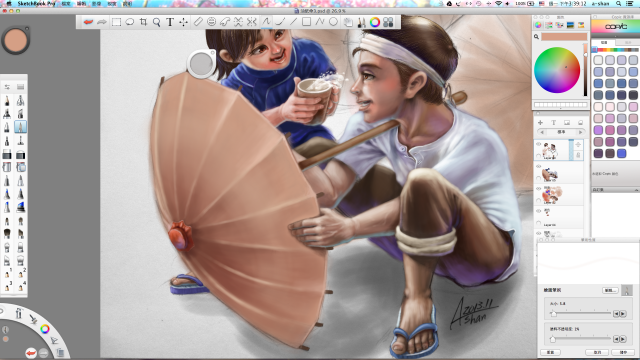Add a text layer with T icon
640x360 pixels.
click(x=553, y=122)
